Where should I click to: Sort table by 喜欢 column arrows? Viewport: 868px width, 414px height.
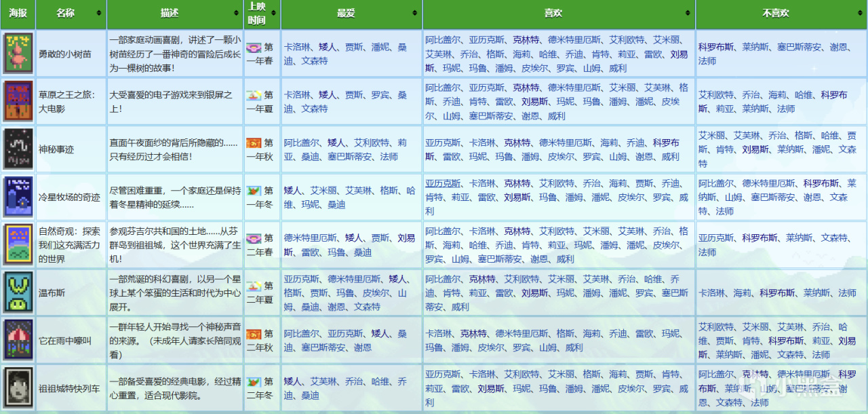coord(689,14)
